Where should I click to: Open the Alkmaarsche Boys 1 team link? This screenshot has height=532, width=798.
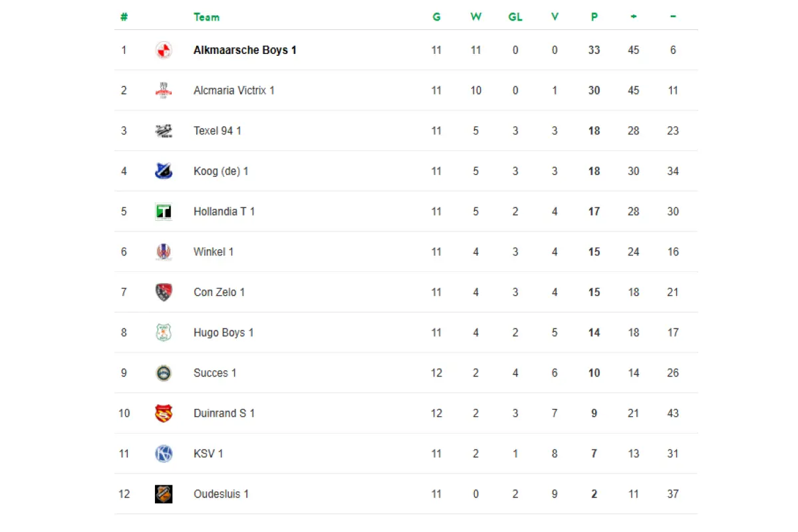[x=245, y=50]
